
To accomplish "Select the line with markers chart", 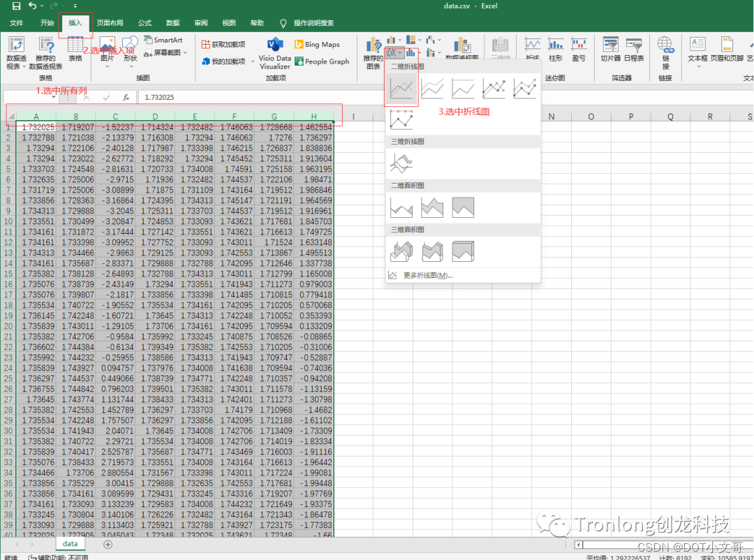I will pos(494,89).
